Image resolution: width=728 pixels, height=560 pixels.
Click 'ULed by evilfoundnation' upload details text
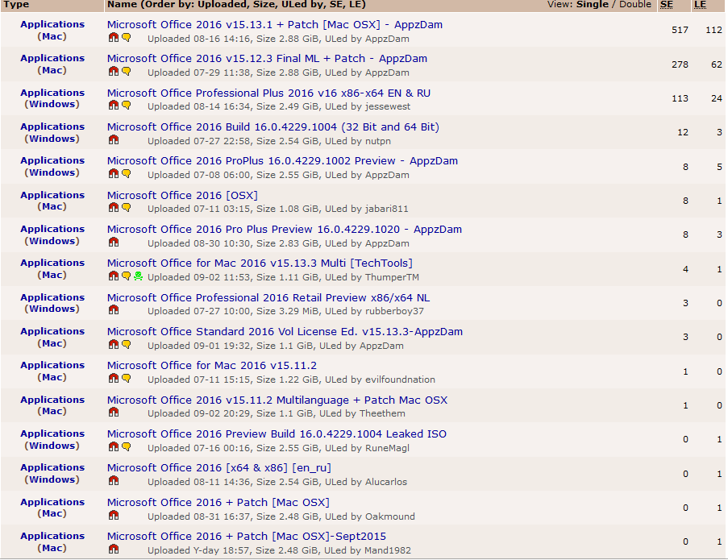coord(381,380)
